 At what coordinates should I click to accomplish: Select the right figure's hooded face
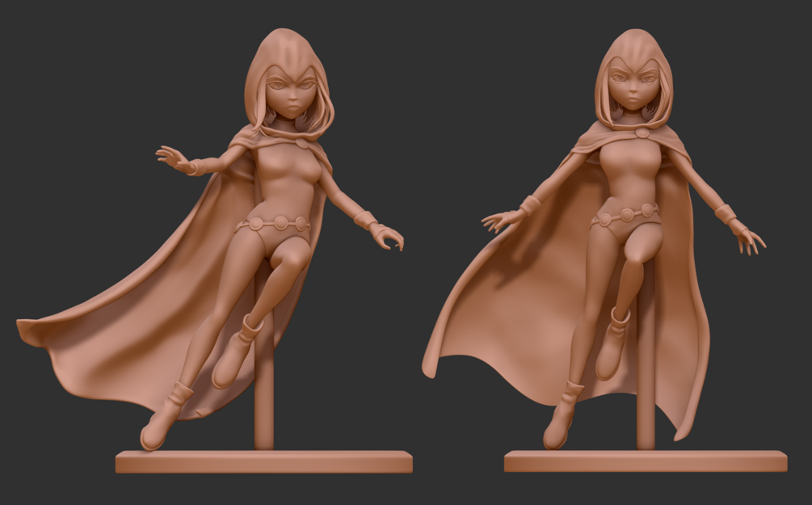coord(634,84)
